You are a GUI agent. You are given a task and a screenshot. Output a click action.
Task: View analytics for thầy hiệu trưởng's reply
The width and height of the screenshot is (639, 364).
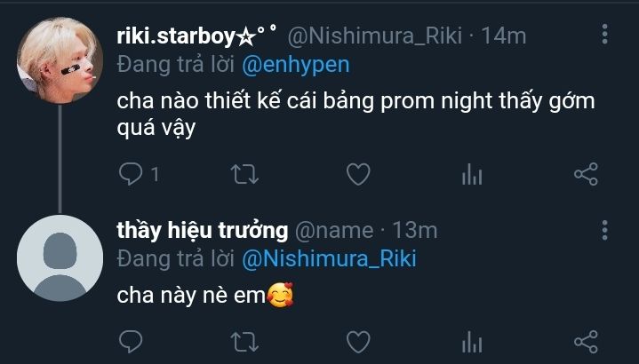[472, 342]
